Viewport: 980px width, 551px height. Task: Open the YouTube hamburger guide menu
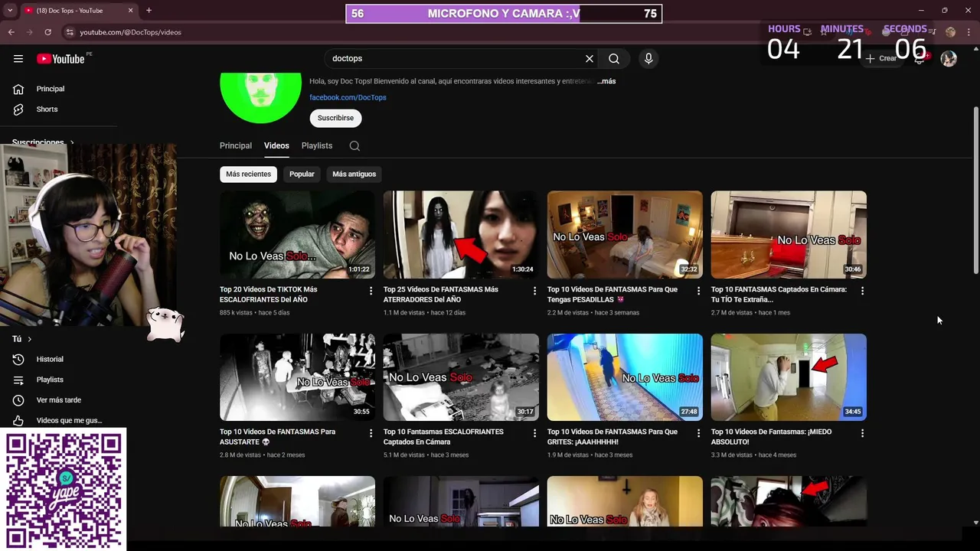18,59
